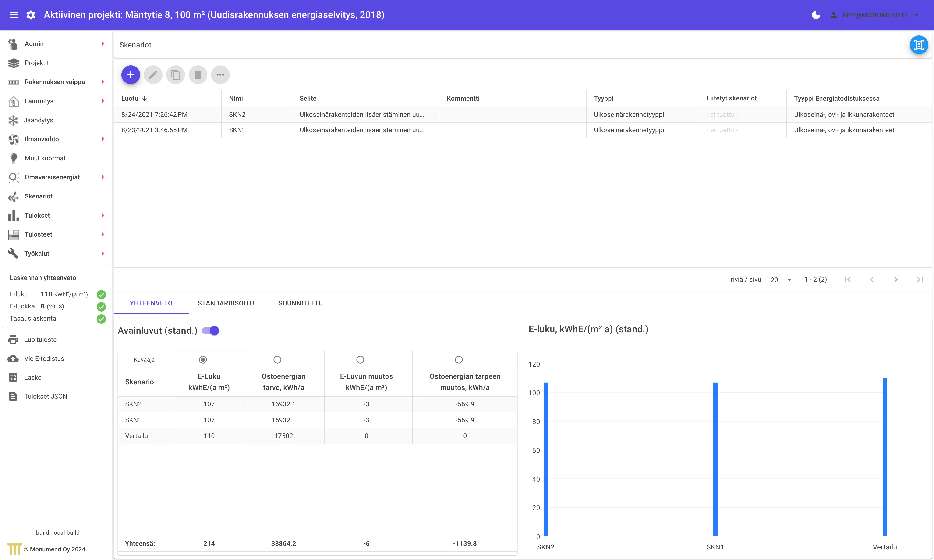Open the hamburger navigation menu
This screenshot has height=560, width=934.
(x=14, y=15)
